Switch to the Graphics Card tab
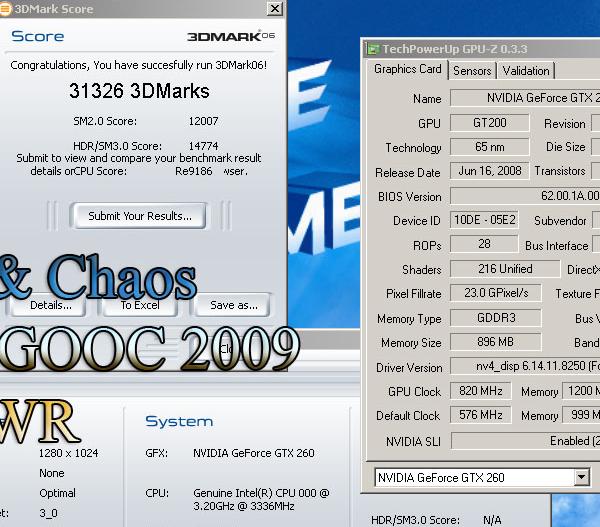600x527 pixels. (408, 69)
